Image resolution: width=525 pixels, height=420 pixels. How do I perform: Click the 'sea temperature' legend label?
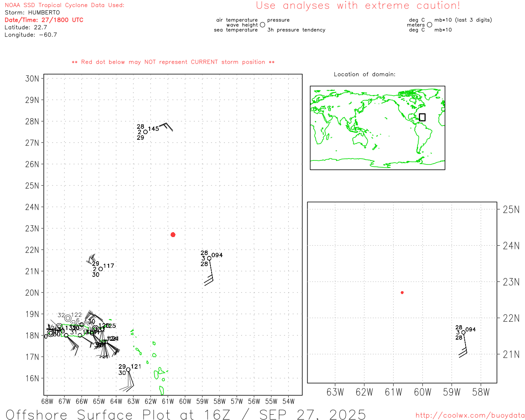click(236, 30)
